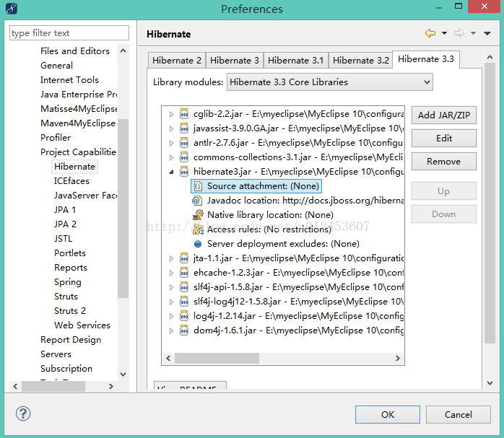Go back with the yellow arrow icon
The width and height of the screenshot is (504, 438).
pos(430,33)
